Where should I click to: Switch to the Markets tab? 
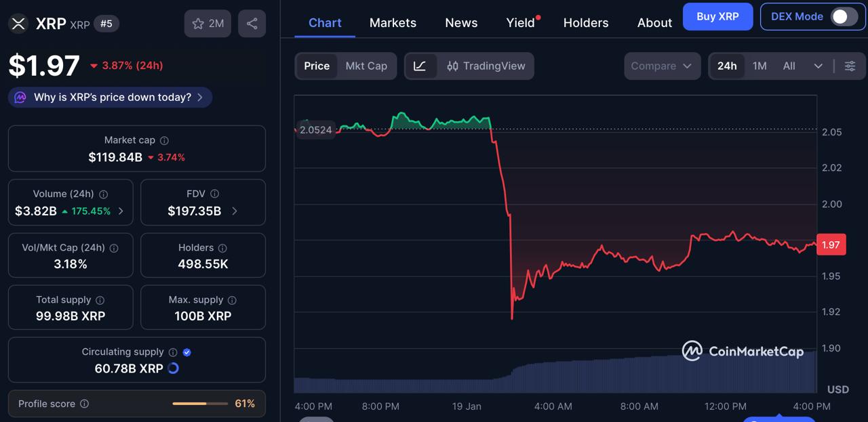[393, 22]
